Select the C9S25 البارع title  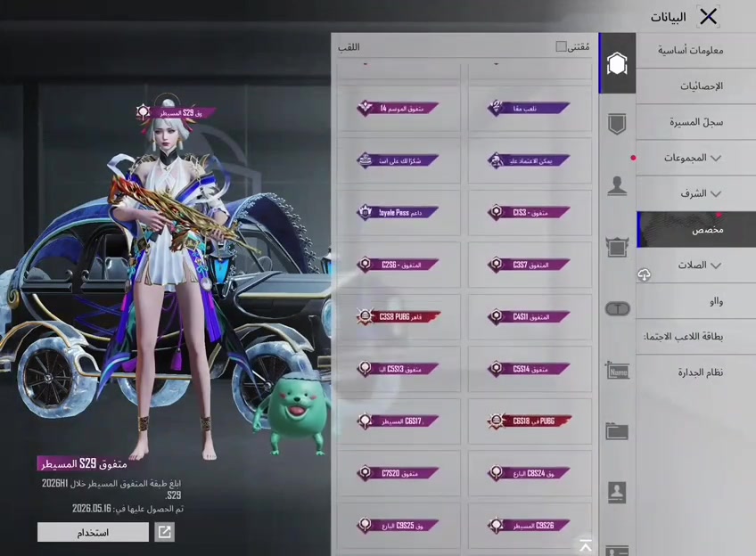(x=399, y=525)
